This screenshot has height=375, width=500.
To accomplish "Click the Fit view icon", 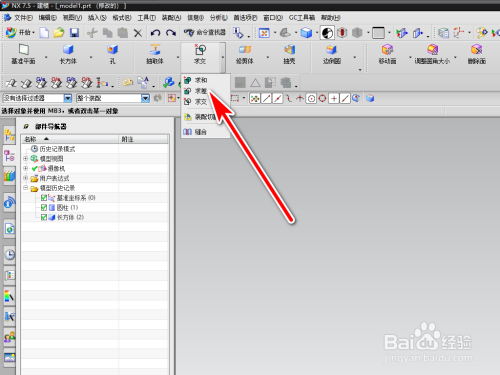I will (264, 33).
